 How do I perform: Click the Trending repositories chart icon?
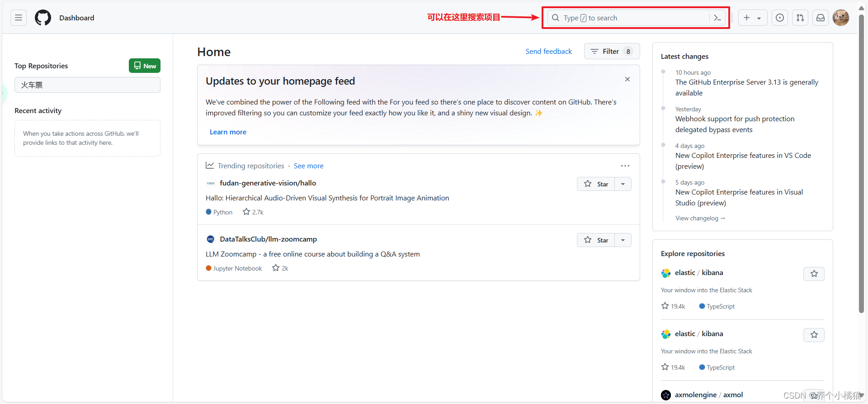click(210, 165)
